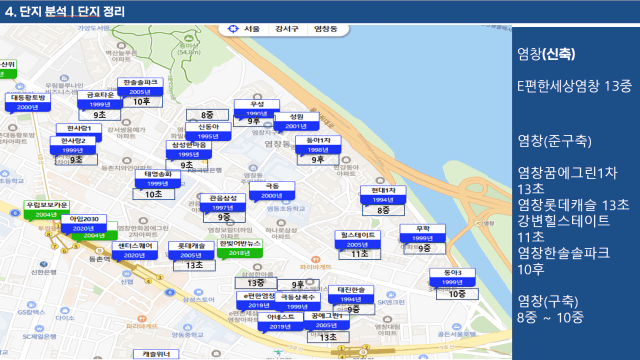Screen dimensions: 640x360
Task: Open the 대동황토방 2000년 marker
Action: (28, 102)
